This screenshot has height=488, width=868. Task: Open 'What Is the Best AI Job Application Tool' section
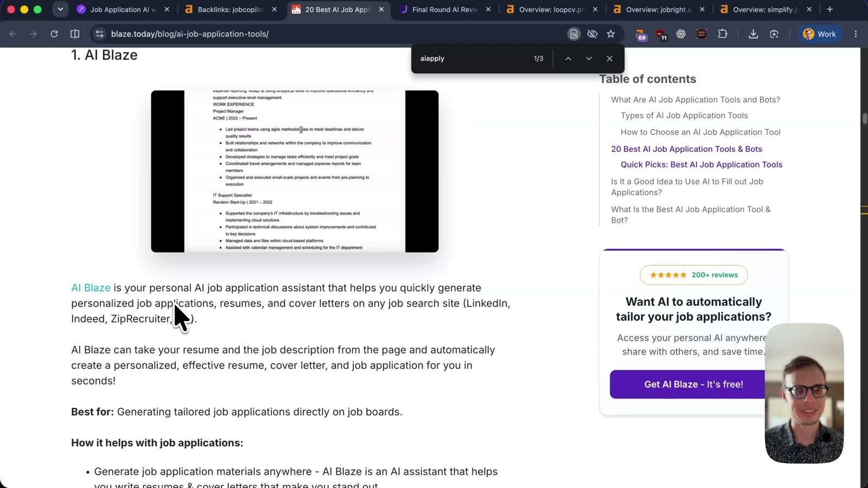click(x=691, y=215)
